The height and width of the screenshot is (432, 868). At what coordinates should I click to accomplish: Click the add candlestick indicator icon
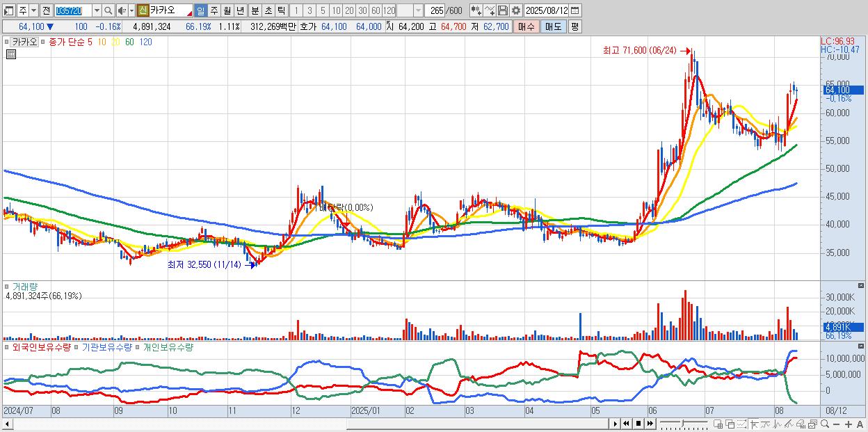476,10
